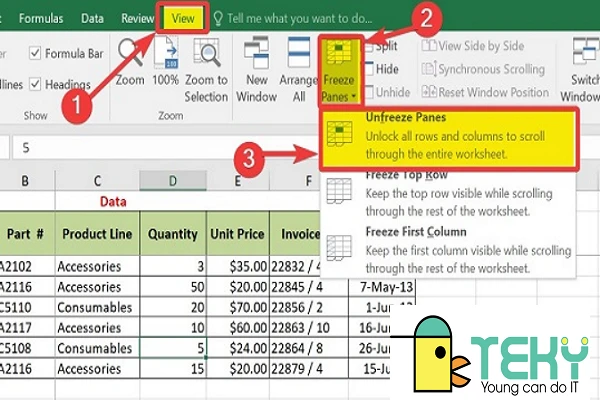Click Synchronous Scrolling option
The height and width of the screenshot is (400, 600).
pos(483,69)
